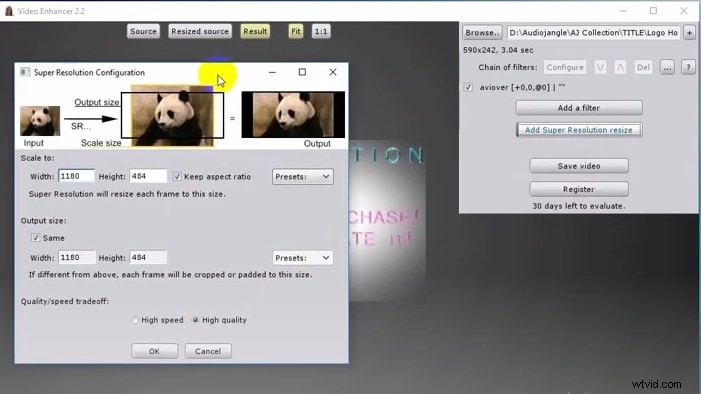Open the ellipsis options button

click(x=667, y=68)
